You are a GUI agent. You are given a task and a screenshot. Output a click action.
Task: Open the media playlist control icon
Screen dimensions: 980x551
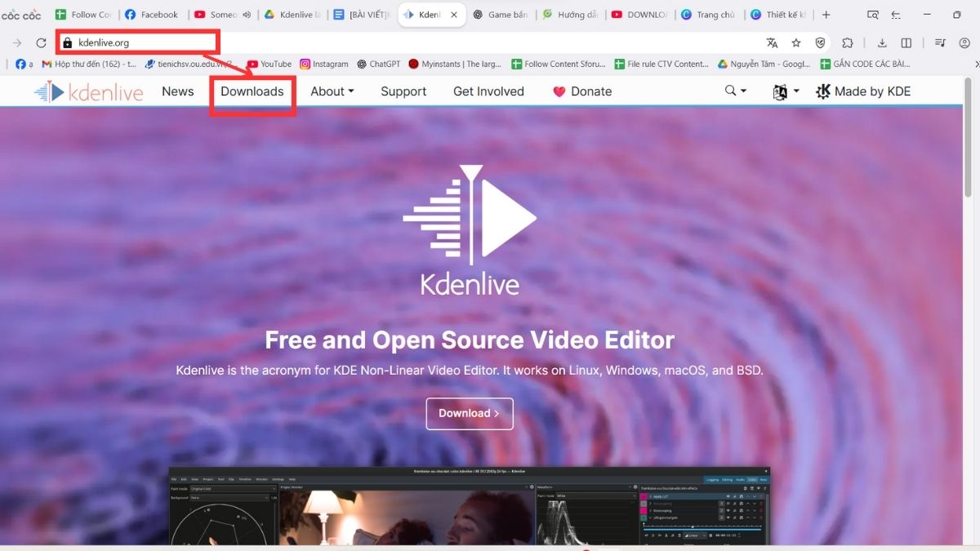940,42
